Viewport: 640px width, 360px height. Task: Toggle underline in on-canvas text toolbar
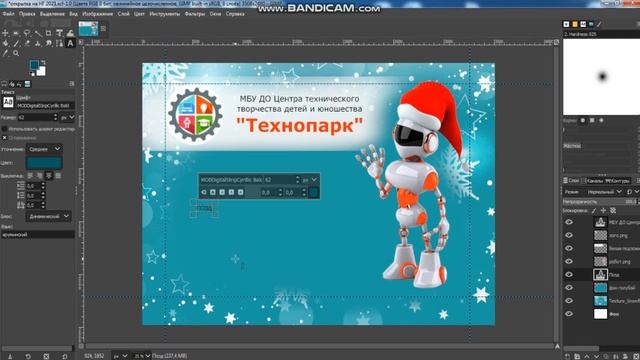231,192
